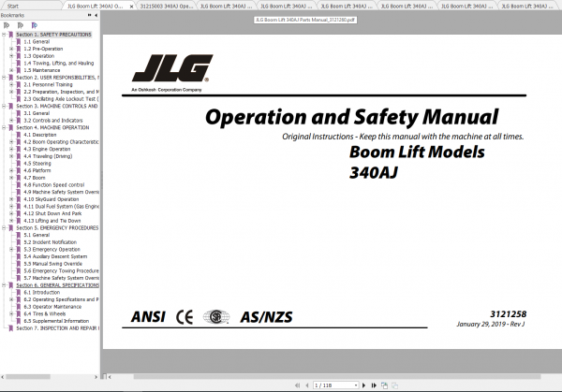Expand the 1.3 Operation bookmark
The width and height of the screenshot is (562, 392).
click(11, 56)
